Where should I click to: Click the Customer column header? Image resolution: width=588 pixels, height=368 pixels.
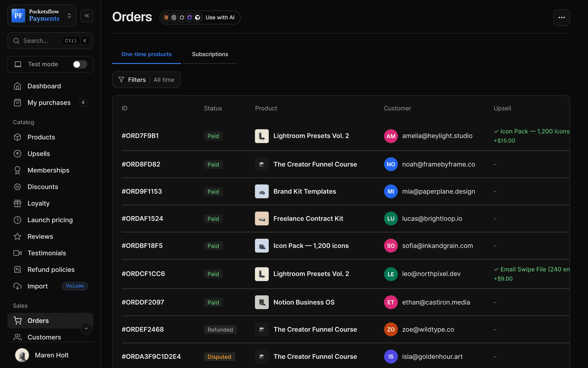[x=397, y=108]
